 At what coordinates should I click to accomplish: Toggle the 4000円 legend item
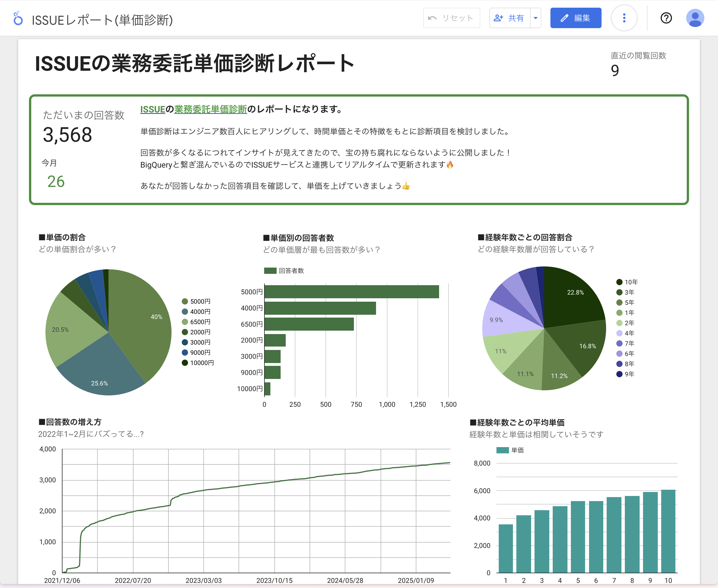197,312
